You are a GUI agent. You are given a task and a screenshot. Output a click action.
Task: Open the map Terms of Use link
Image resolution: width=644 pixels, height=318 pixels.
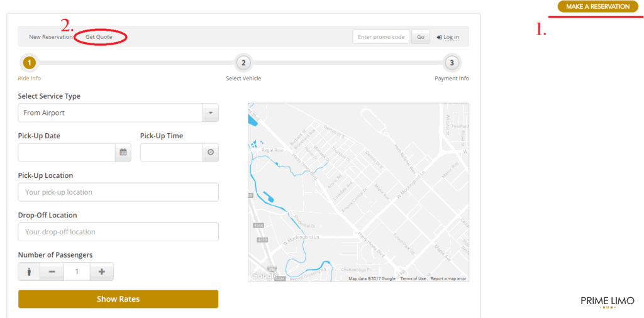pyautogui.click(x=413, y=278)
